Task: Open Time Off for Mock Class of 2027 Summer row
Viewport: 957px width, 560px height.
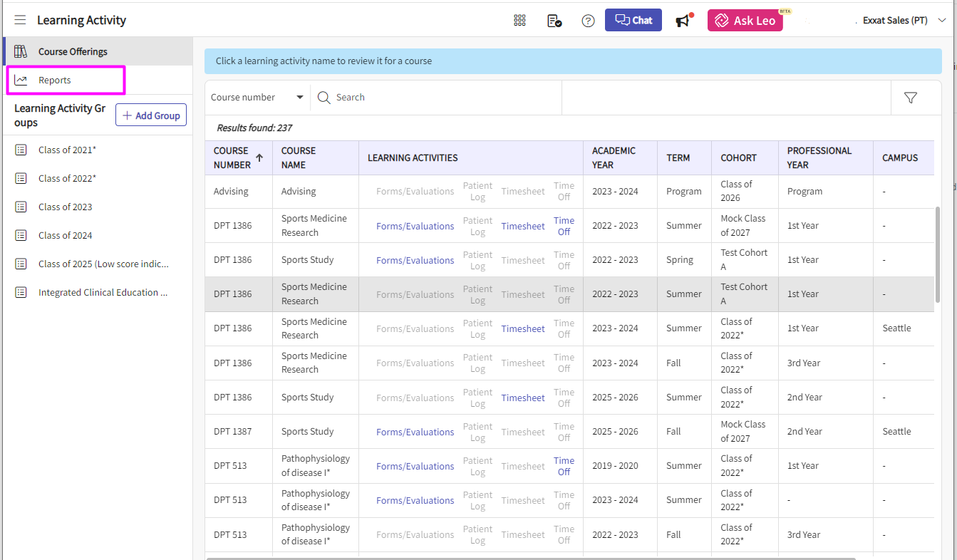Action: click(564, 226)
